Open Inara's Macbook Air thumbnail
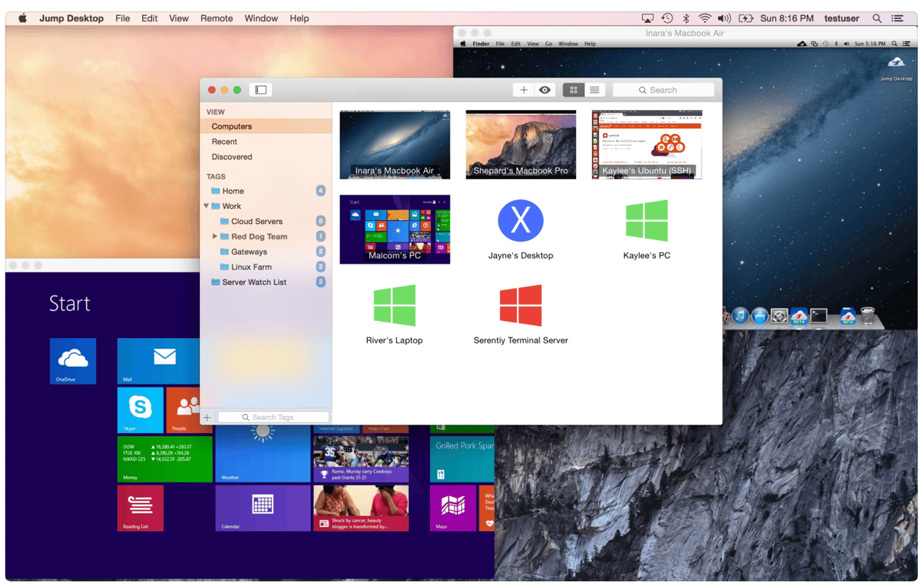The height and width of the screenshot is (588, 924). coord(394,144)
